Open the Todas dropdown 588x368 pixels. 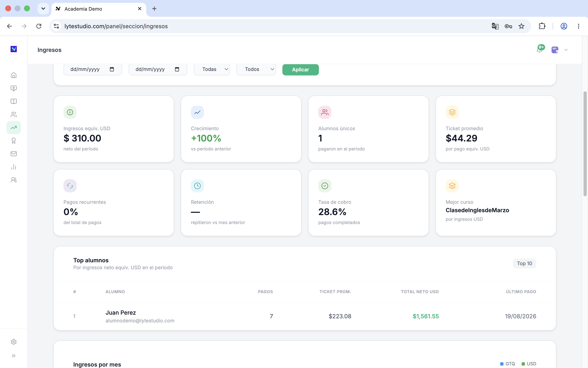[x=212, y=69]
